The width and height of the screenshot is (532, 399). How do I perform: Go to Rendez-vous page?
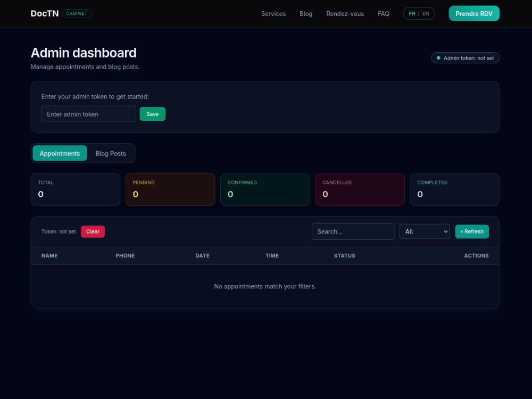(345, 14)
